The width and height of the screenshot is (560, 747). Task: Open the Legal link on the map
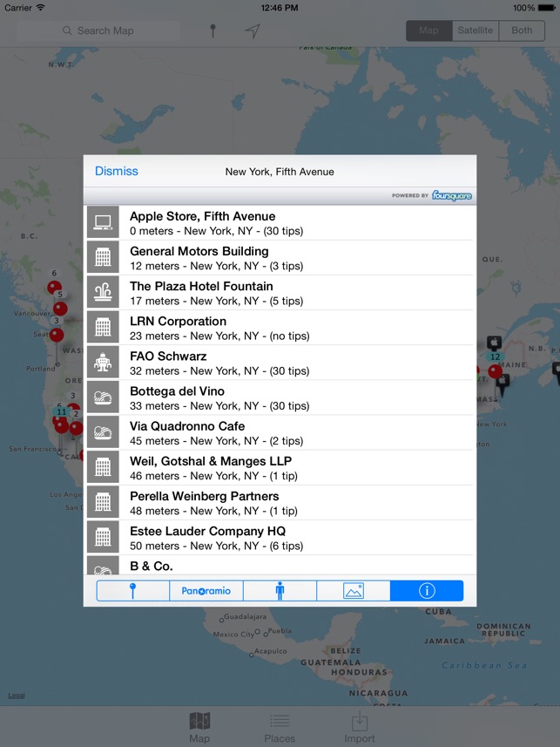[17, 696]
